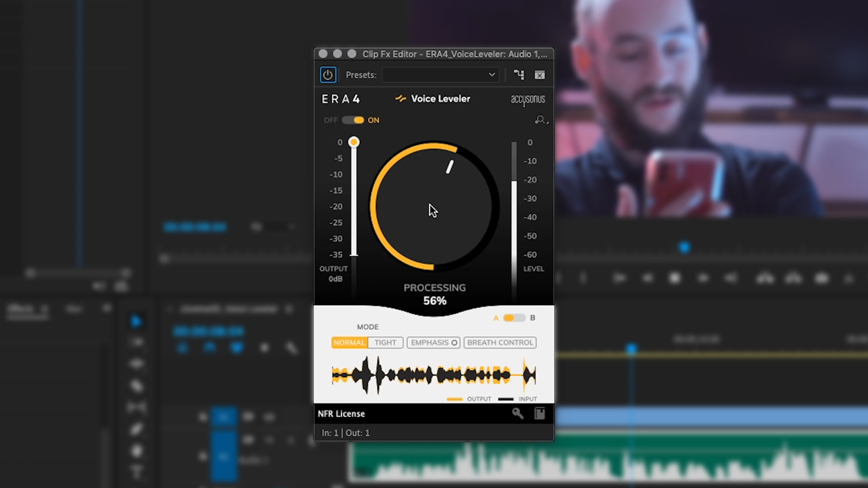Click the input LEVEL meter bar

point(514,221)
